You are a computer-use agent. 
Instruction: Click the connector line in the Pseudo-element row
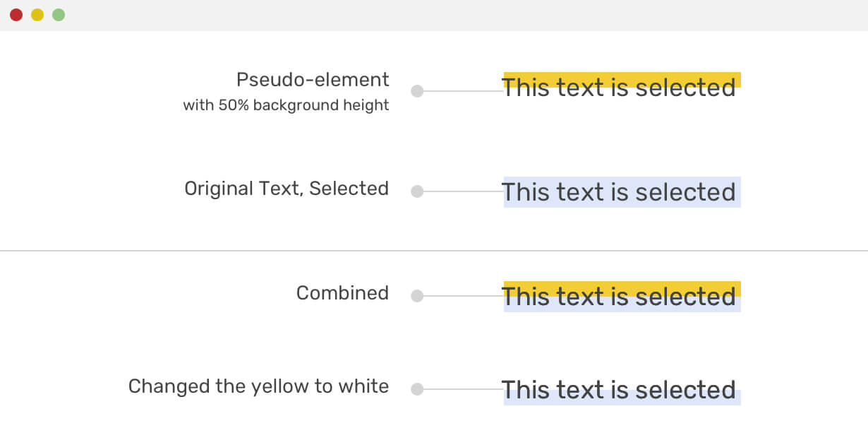462,91
